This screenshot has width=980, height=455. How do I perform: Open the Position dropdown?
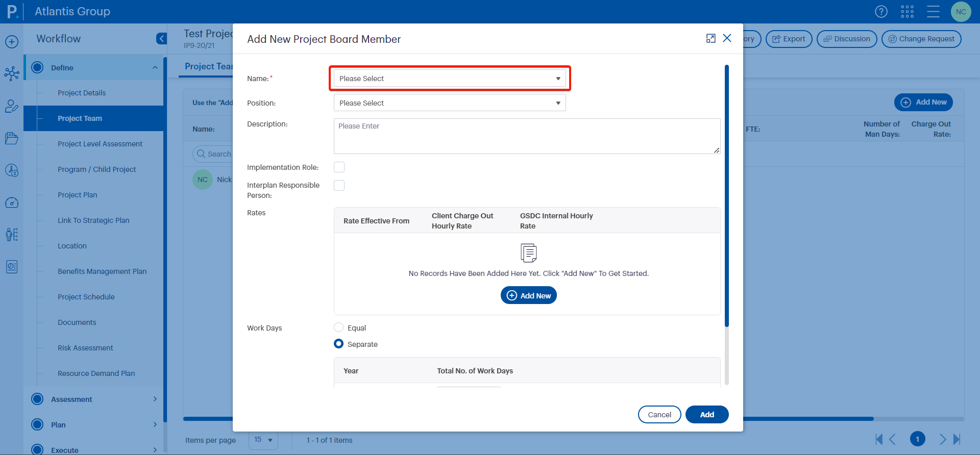tap(450, 103)
